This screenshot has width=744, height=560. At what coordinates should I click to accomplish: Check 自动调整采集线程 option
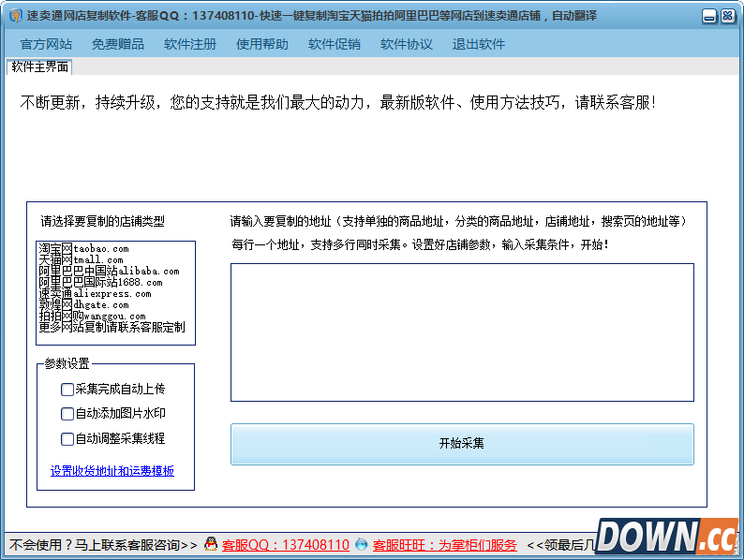coord(113,438)
